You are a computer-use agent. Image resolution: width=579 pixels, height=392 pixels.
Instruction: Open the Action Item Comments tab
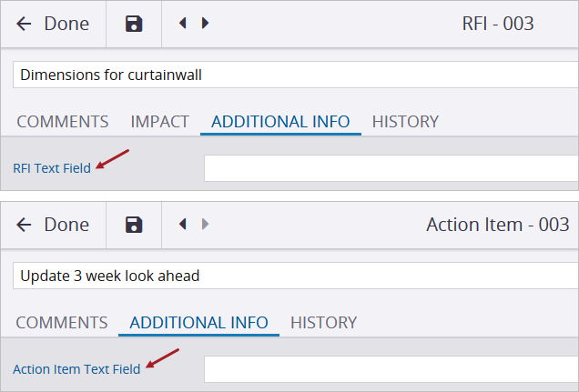tap(62, 322)
